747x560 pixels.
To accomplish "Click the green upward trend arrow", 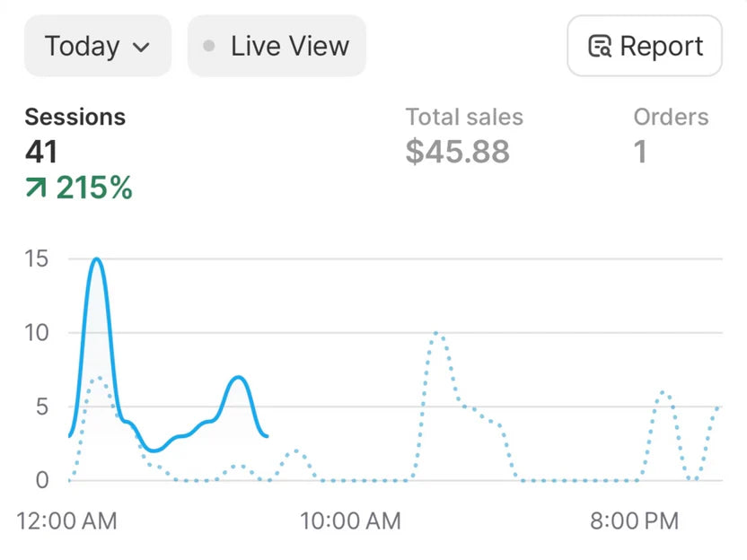I will point(37,188).
